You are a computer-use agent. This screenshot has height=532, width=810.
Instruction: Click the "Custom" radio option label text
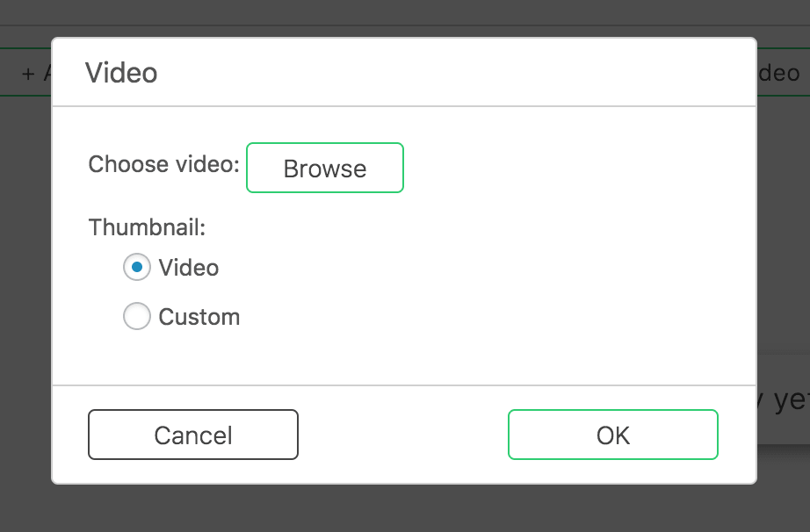(199, 316)
